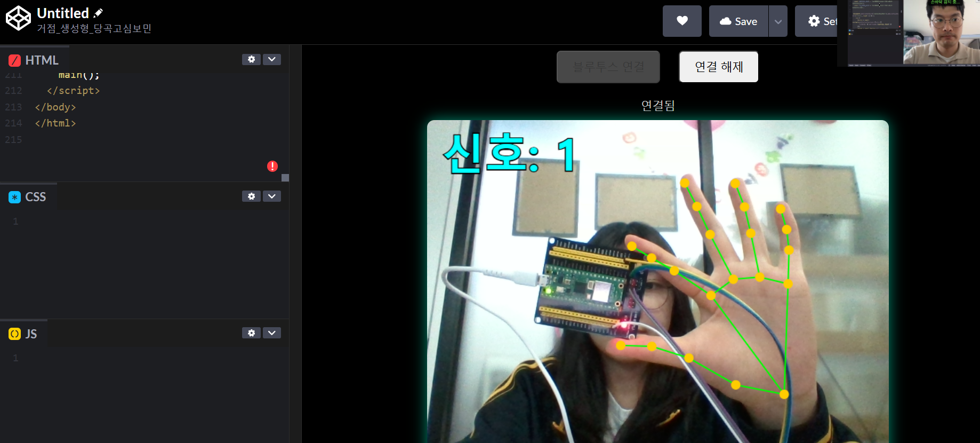Save the pen

pos(738,21)
